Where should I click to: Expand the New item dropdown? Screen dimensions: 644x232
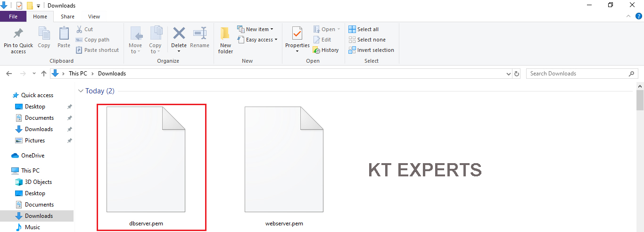click(255, 29)
